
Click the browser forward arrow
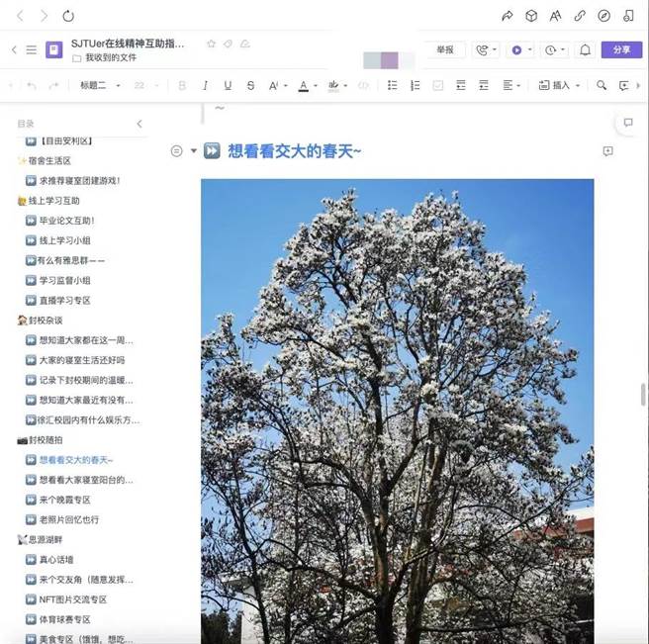(45, 16)
